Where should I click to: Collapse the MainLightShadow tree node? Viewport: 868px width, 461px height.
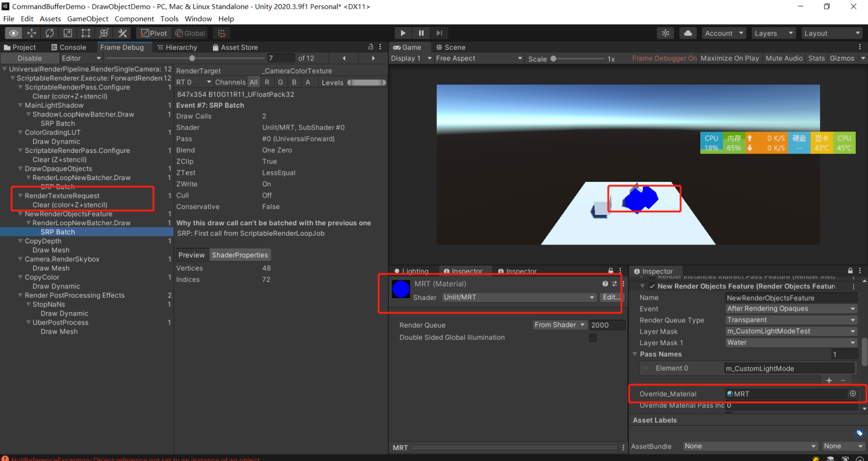[x=21, y=105]
